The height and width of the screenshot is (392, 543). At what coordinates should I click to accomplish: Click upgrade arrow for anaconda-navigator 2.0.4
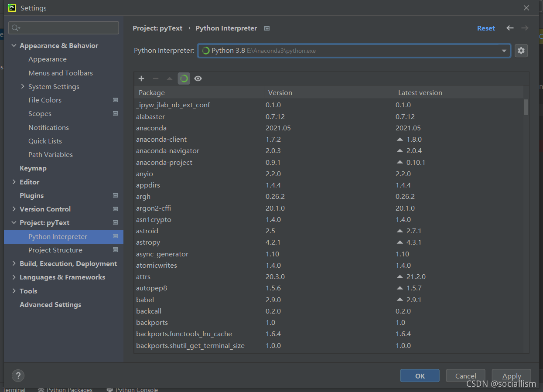coord(400,151)
